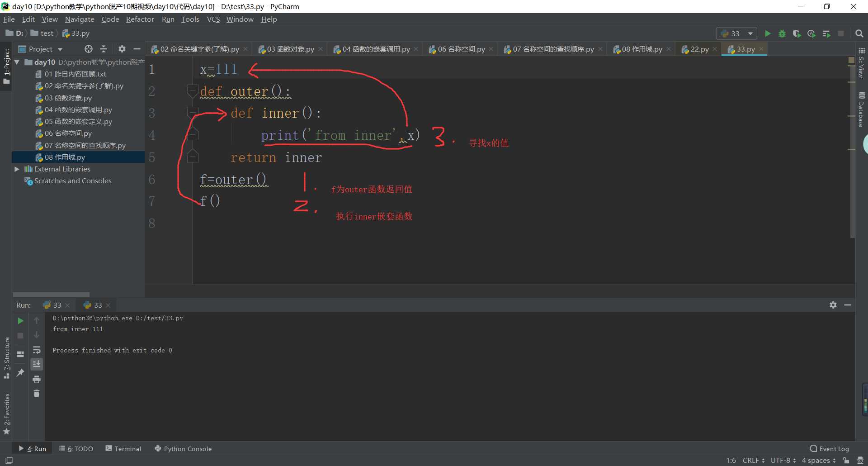The width and height of the screenshot is (868, 466).
Task: Toggle the Structure side tab
Action: click(6, 358)
